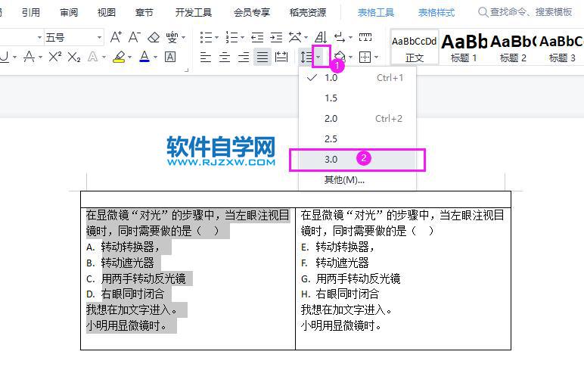Switch to 开发工具 ribbon tab
Image resolution: width=584 pixels, height=392 pixels.
194,13
